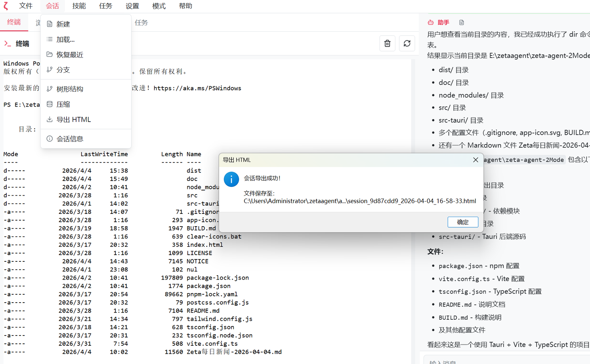This screenshot has width=590, height=364.
Task: Select 新建 from the session menu
Action: tap(63, 24)
